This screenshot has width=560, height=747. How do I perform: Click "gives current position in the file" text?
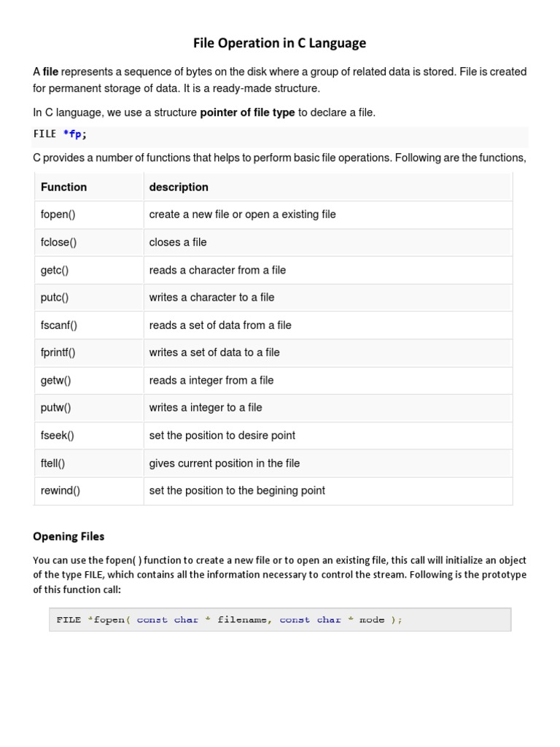pyautogui.click(x=225, y=463)
